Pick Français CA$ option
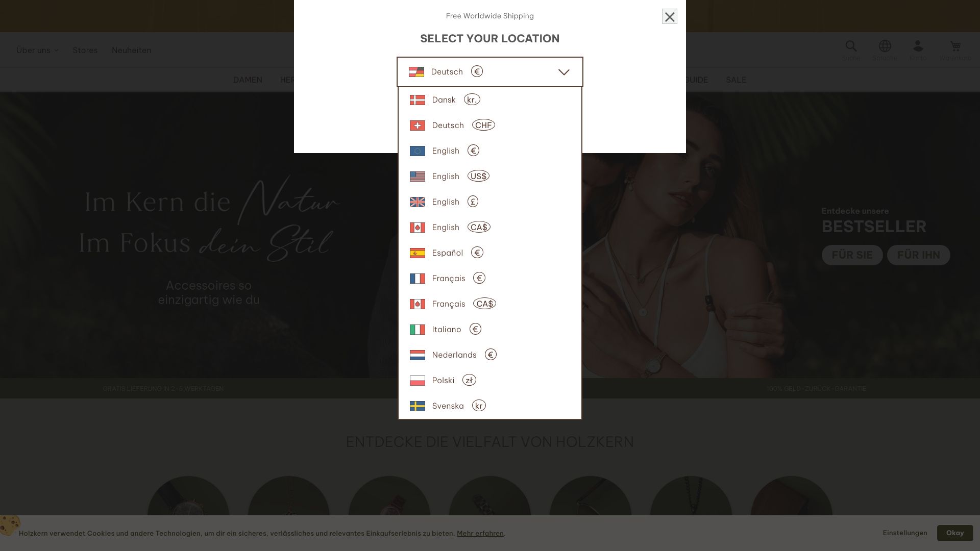980x551 pixels. point(489,304)
